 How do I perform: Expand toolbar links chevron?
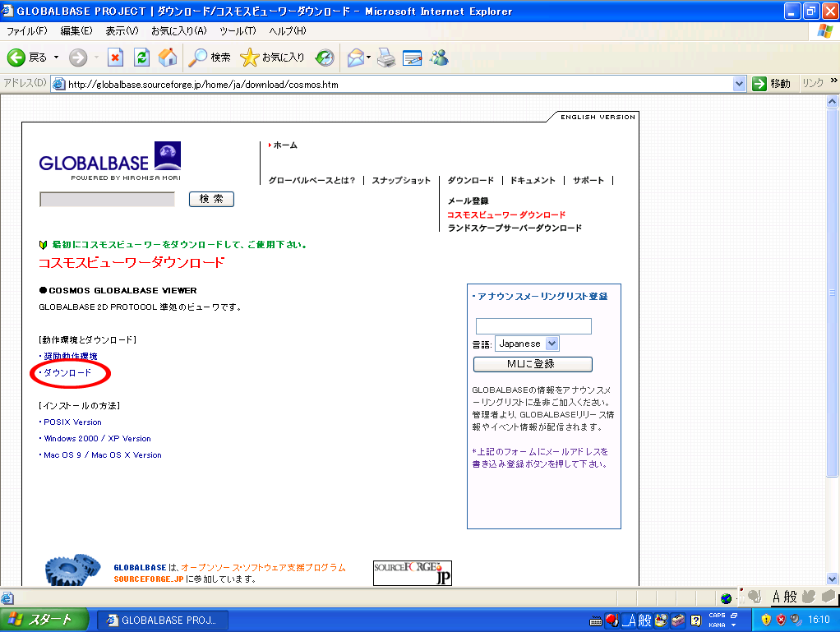click(833, 81)
